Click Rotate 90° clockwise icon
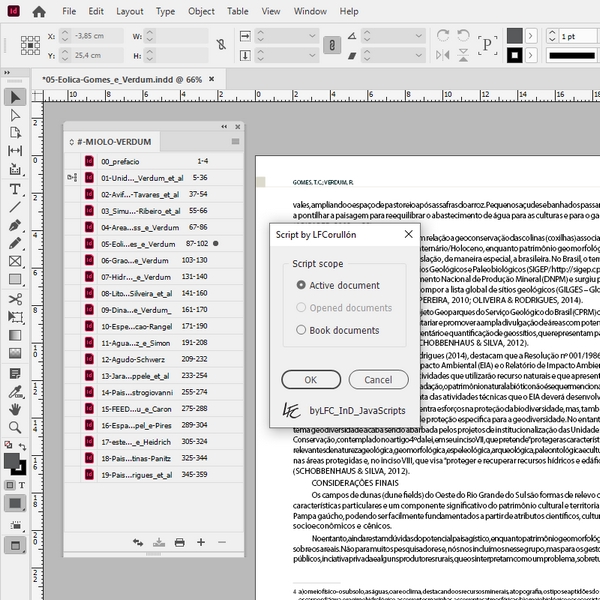 (443, 36)
